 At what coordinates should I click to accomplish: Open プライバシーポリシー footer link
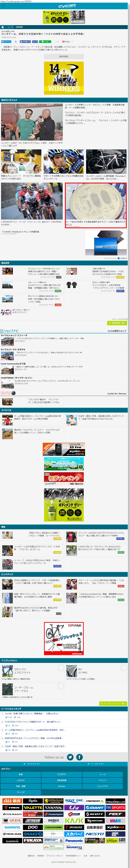coord(55,856)
